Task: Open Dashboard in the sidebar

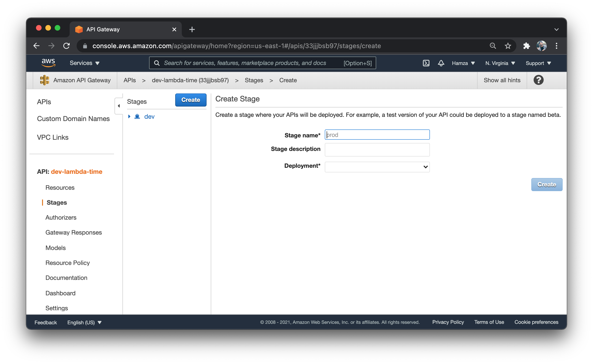Action: pos(61,293)
